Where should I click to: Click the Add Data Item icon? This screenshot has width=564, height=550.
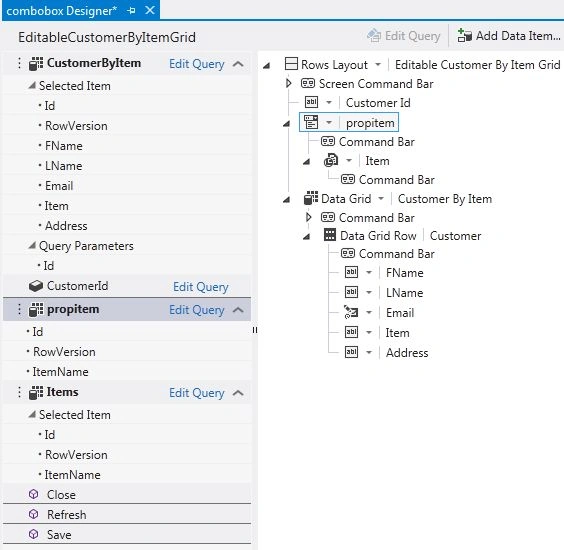click(464, 36)
